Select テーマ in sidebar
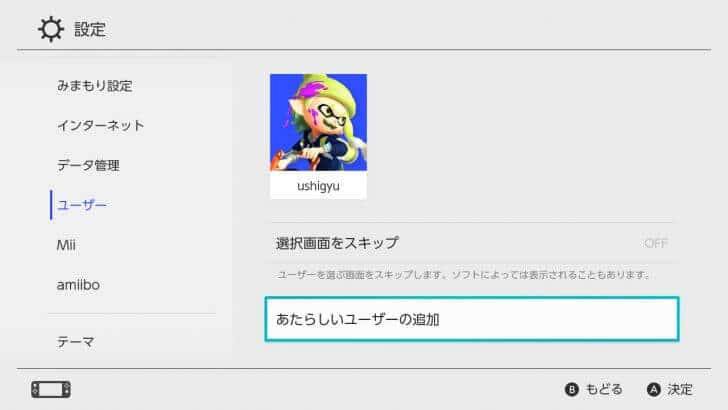Image resolution: width=728 pixels, height=410 pixels. pyautogui.click(x=76, y=342)
